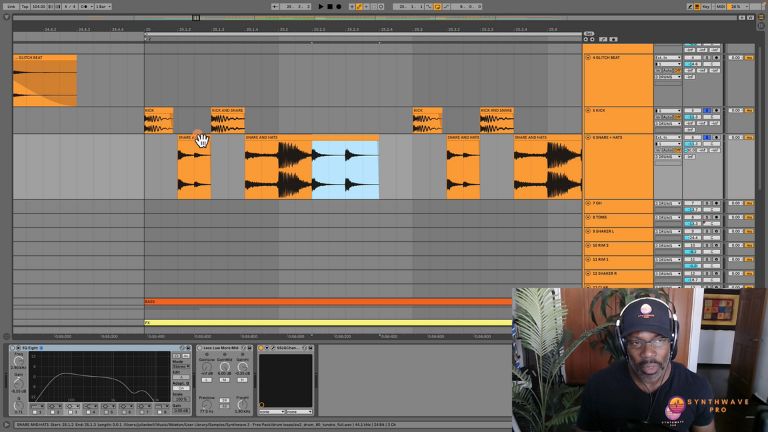
Task: Click the EQ Eight Gain knob
Action: click(19, 384)
